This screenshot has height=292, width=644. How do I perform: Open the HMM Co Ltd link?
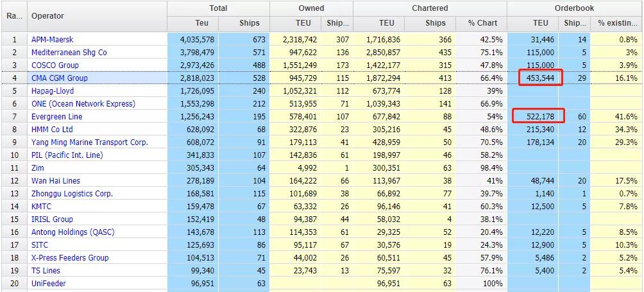pyautogui.click(x=52, y=130)
